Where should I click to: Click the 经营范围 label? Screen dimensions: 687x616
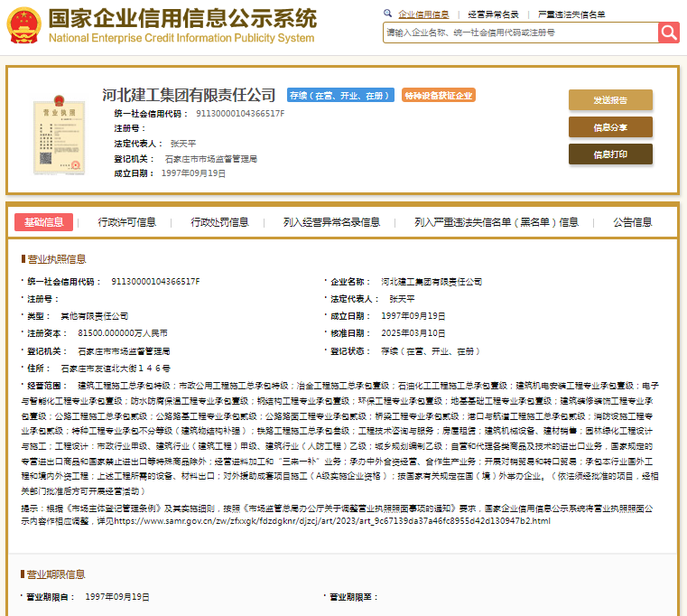pyautogui.click(x=46, y=386)
